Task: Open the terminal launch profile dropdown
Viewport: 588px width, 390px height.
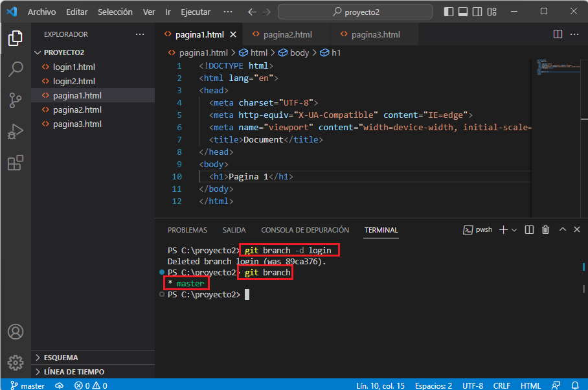Action: [x=514, y=230]
